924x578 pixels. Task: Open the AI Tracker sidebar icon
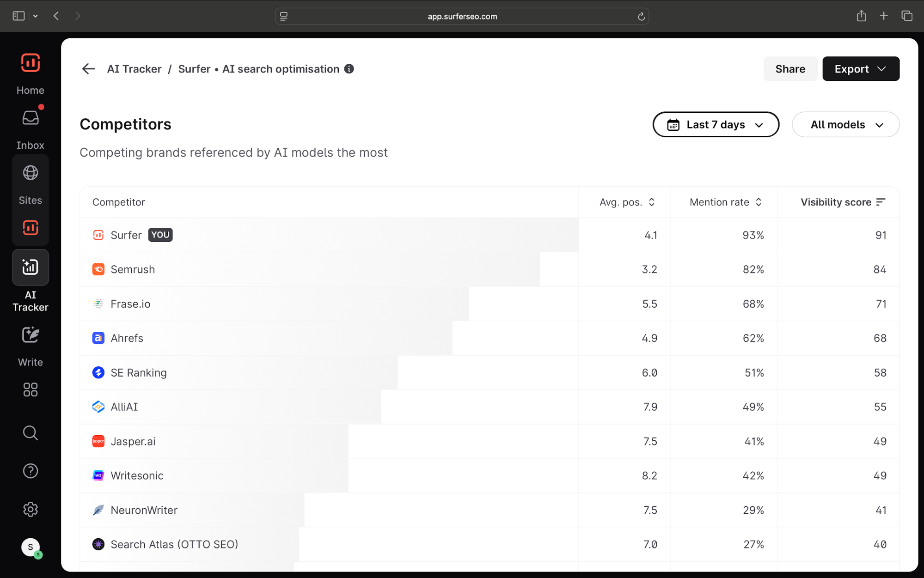[31, 268]
